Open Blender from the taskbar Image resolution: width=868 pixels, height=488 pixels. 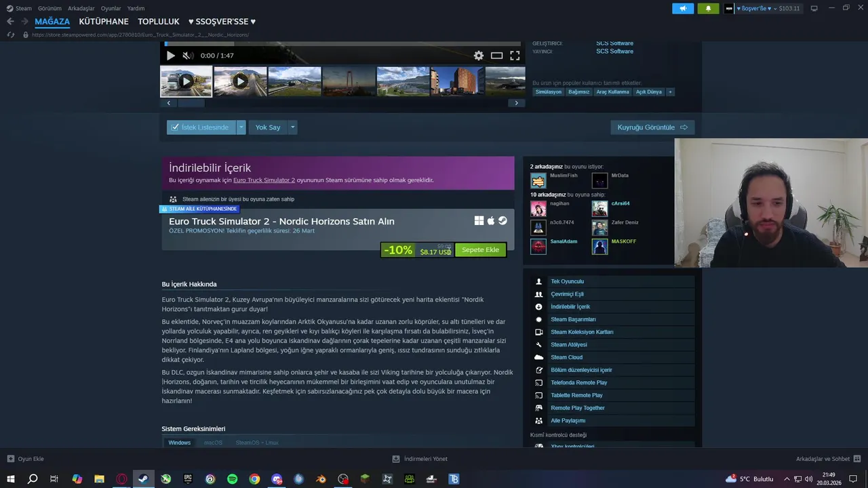pos(321,479)
